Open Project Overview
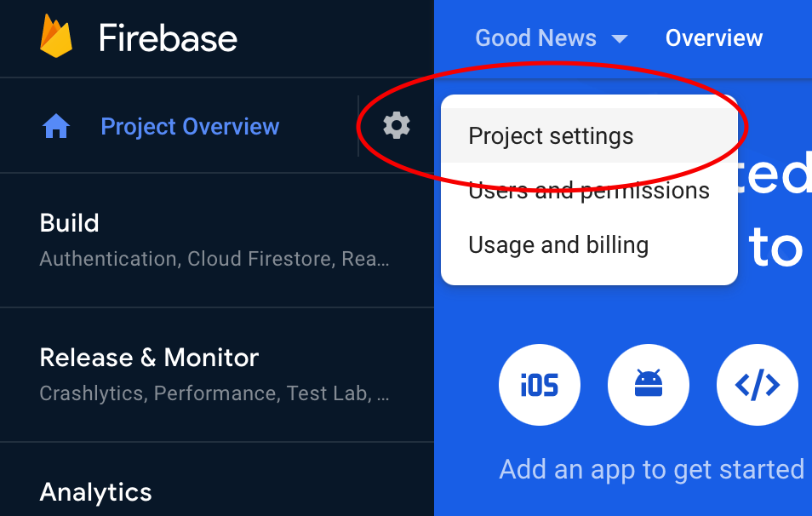Screen dimensions: 812x516 (x=190, y=125)
